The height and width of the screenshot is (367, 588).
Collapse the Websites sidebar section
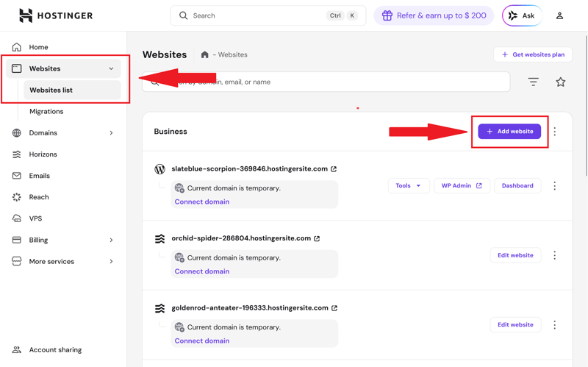[x=111, y=68]
